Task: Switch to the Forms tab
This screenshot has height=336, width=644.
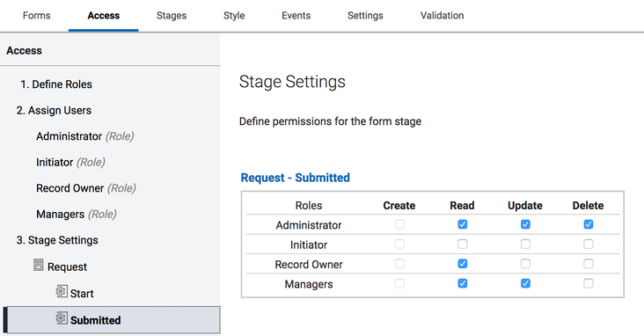Action: click(37, 16)
